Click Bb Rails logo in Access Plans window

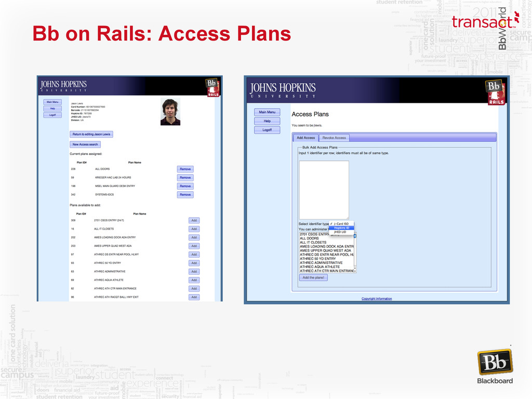click(495, 92)
